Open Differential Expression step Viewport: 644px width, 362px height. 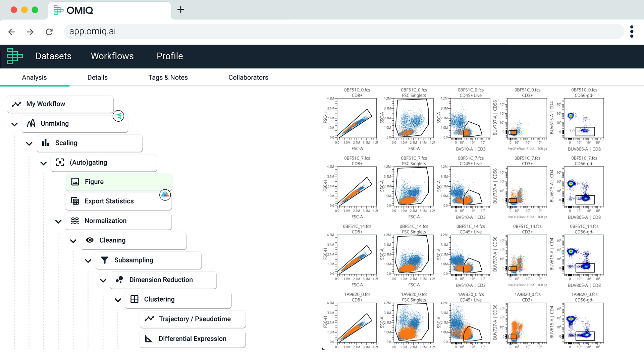[192, 339]
